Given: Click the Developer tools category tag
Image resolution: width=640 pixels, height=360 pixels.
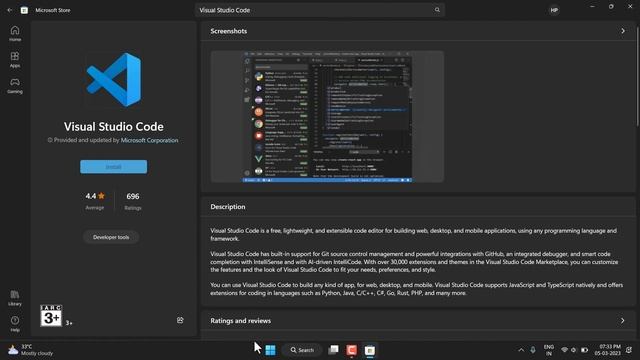Looking at the screenshot, I should tap(111, 237).
